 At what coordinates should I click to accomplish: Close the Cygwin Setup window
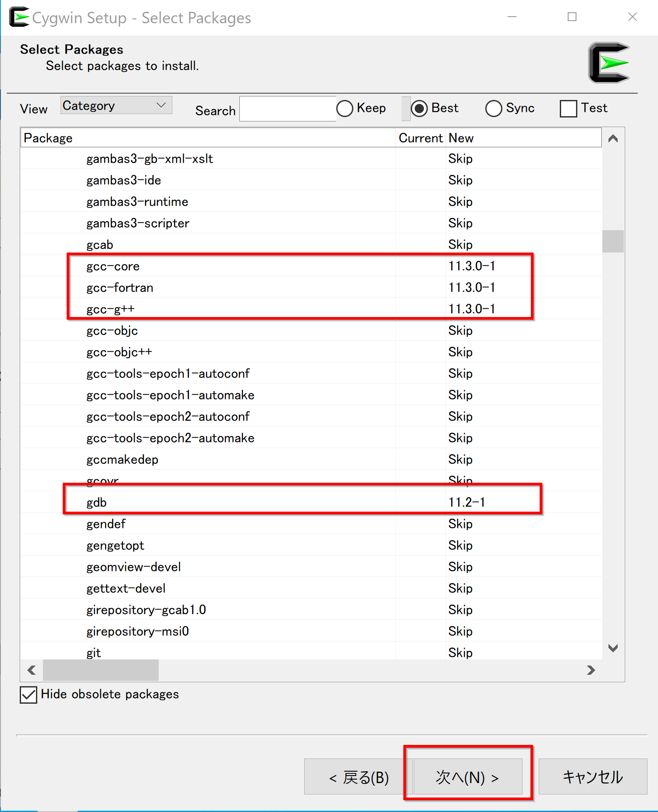632,17
